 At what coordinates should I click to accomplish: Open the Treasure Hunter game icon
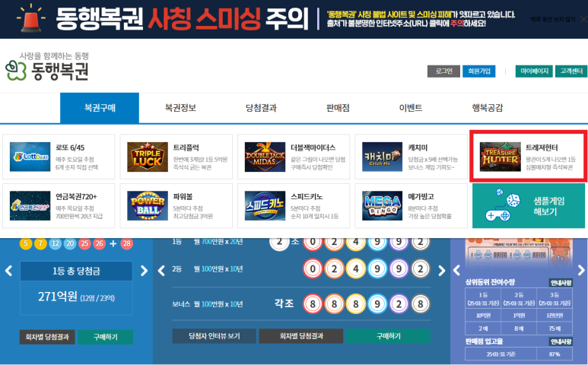[500, 157]
